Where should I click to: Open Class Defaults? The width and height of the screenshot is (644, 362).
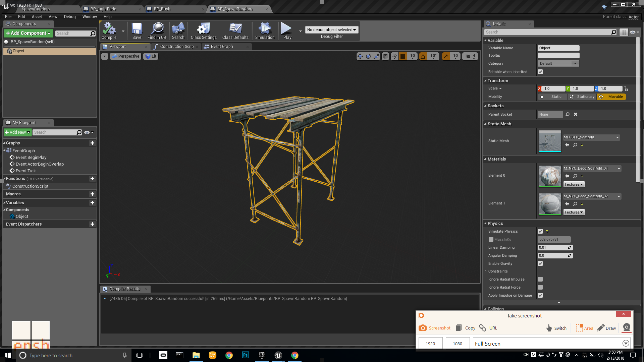235,31
